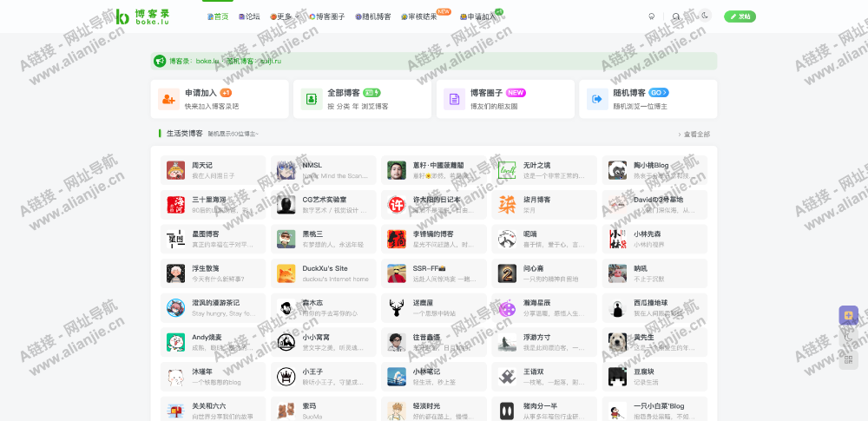Open the search magnifier icon in header
The image size is (868, 421).
click(676, 16)
